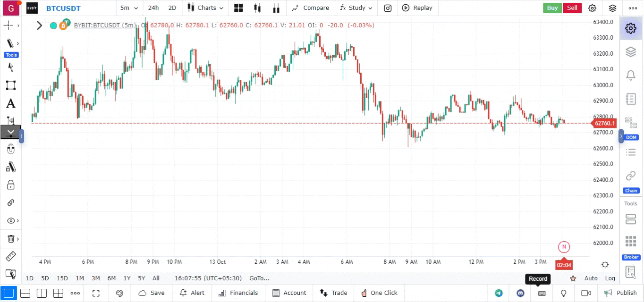Screen dimensions: 644x302
Task: Select the rectangle shape drawing tool
Action: pyautogui.click(x=10, y=85)
